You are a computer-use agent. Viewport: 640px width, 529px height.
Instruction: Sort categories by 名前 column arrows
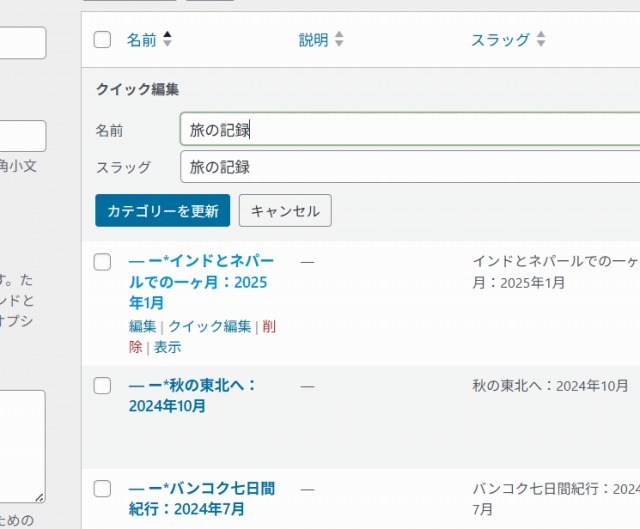pos(167,39)
